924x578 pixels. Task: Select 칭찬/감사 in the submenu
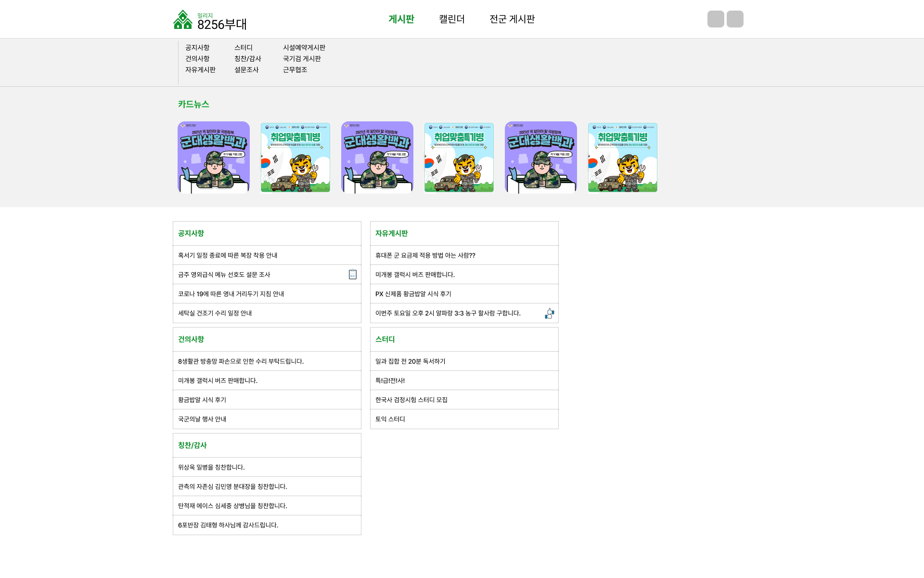pyautogui.click(x=247, y=59)
